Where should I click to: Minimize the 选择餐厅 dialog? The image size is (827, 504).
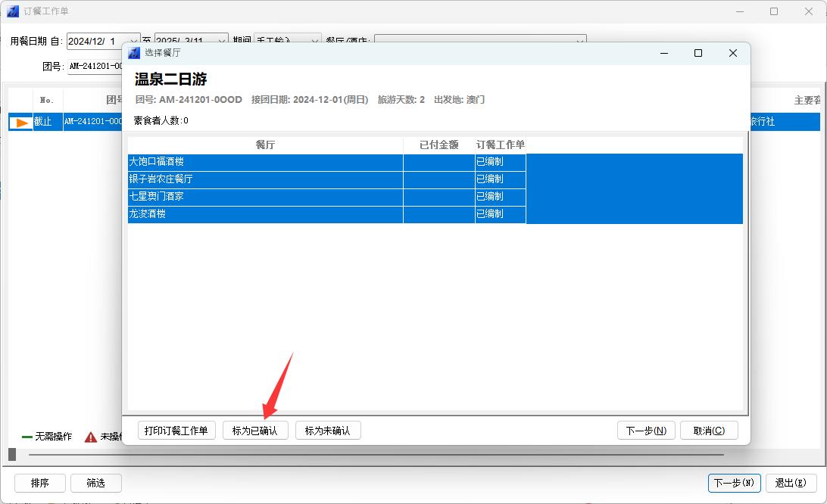point(664,53)
